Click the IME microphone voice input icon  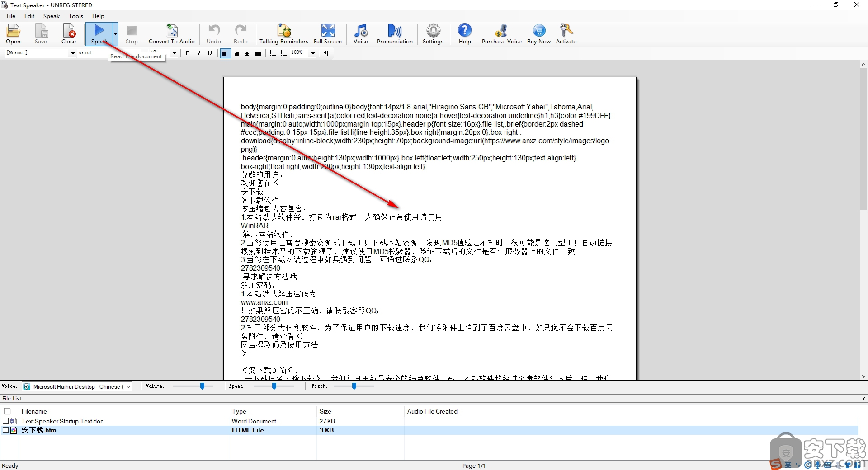pos(817,465)
